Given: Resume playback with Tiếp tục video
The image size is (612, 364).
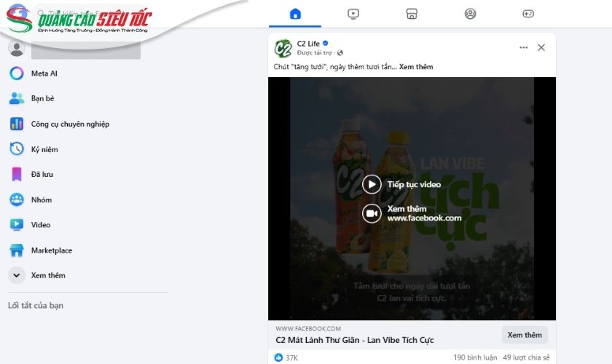Looking at the screenshot, I should tap(401, 184).
